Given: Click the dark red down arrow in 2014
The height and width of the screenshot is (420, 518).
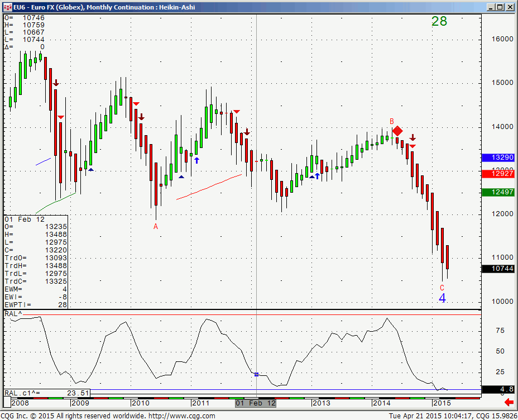Looking at the screenshot, I should pos(413,137).
